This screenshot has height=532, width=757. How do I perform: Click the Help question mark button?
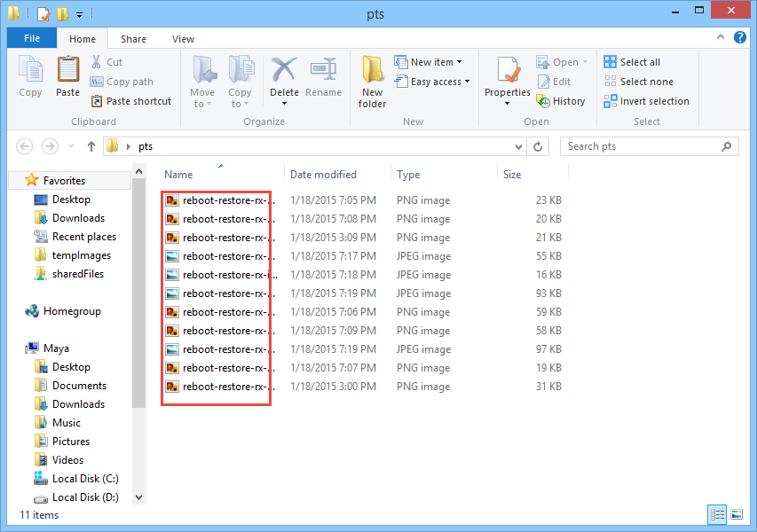pos(739,39)
